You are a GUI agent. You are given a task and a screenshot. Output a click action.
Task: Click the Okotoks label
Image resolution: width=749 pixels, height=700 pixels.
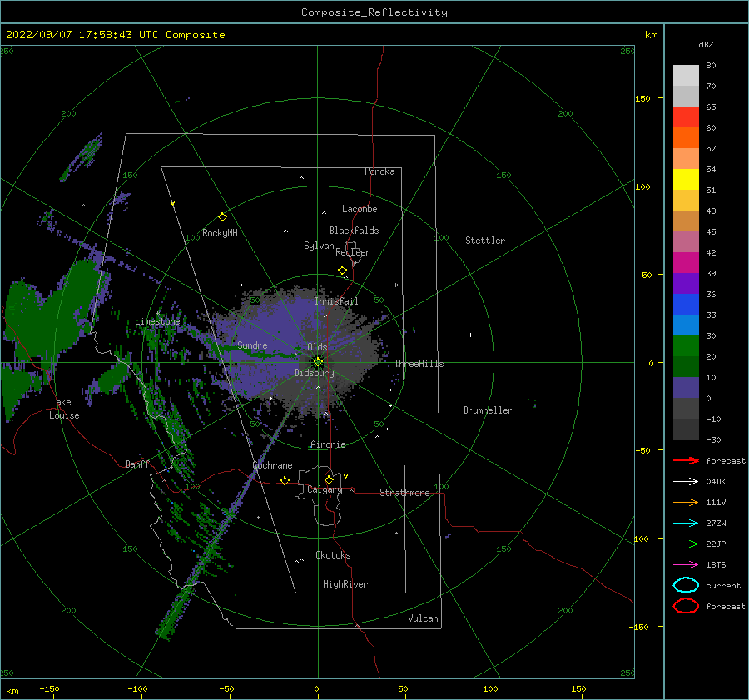pos(333,555)
